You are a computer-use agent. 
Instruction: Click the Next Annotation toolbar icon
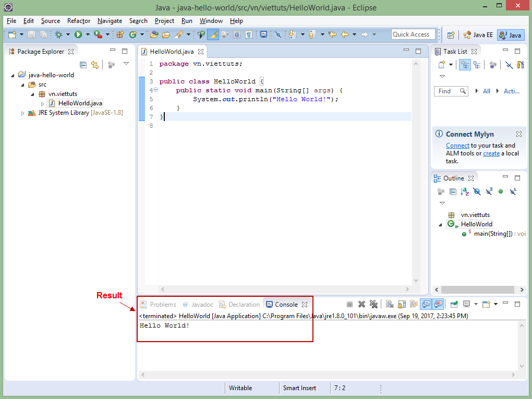click(x=292, y=34)
